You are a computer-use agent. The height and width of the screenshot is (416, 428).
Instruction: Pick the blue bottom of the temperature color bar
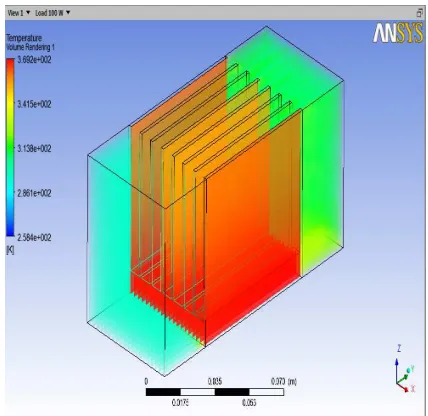(x=10, y=231)
